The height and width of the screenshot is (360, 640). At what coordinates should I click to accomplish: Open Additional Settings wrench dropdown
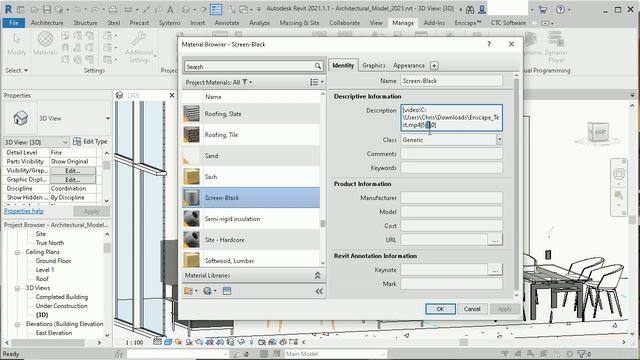click(x=139, y=47)
